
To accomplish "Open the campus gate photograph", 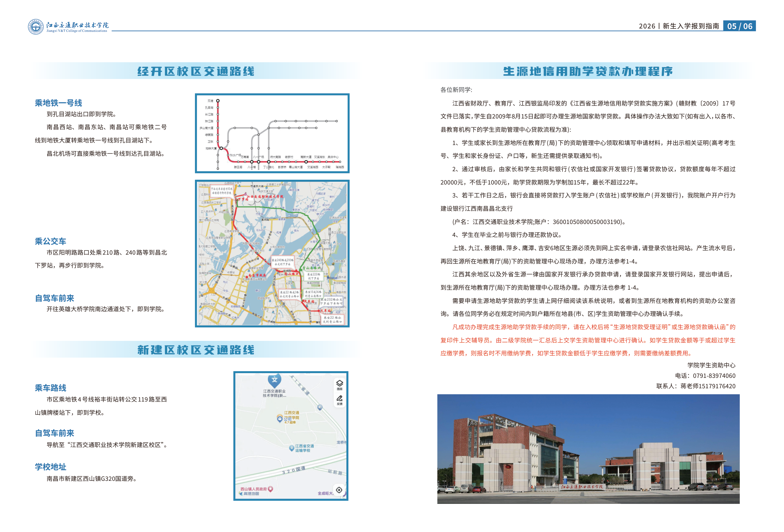I will (x=588, y=449).
